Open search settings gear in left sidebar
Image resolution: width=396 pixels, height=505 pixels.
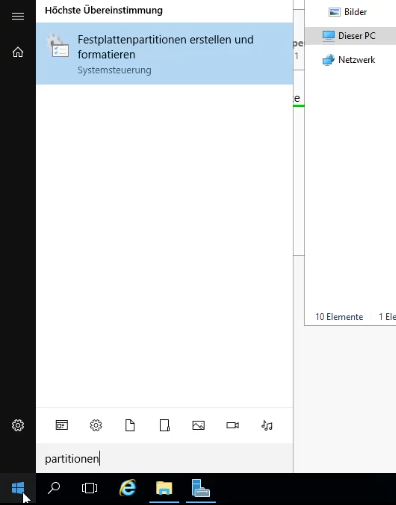point(18,425)
